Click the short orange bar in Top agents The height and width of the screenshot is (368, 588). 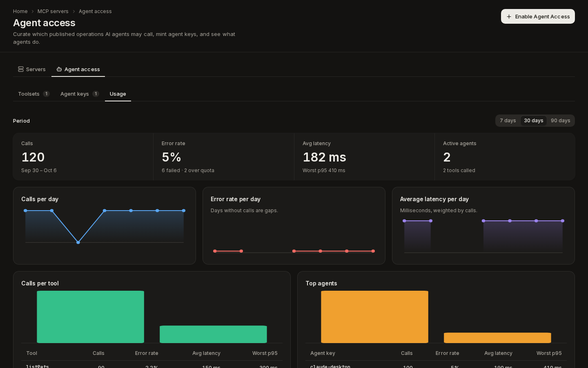497,338
